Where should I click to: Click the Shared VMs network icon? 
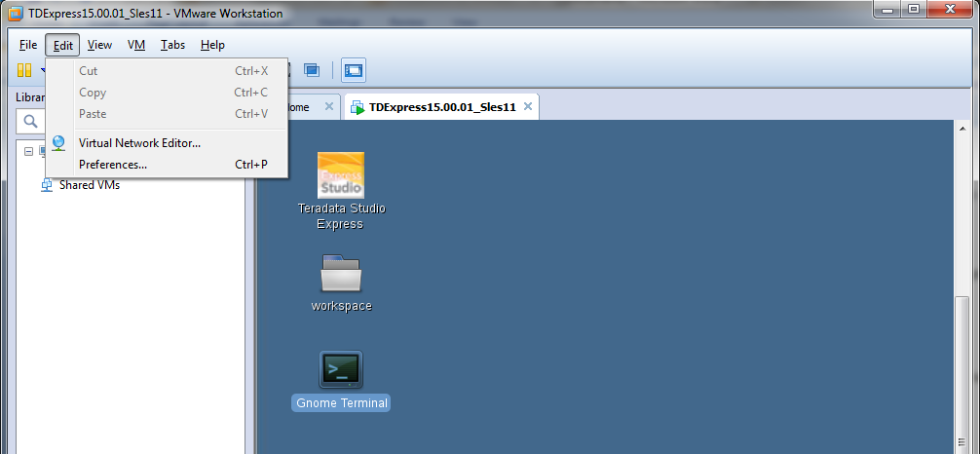[47, 185]
